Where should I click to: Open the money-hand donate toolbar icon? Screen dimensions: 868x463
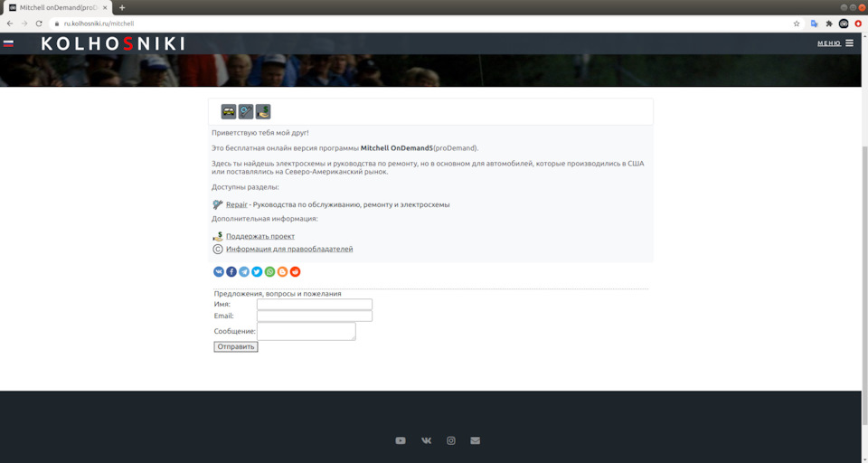(263, 111)
